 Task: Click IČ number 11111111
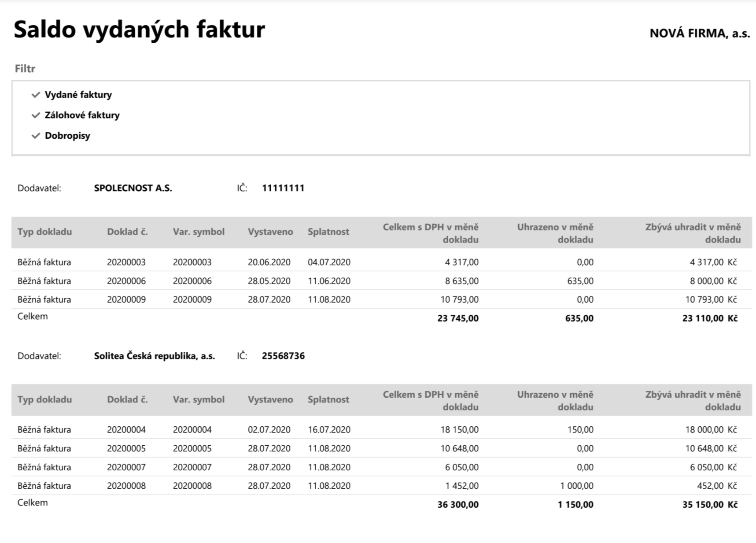(283, 188)
